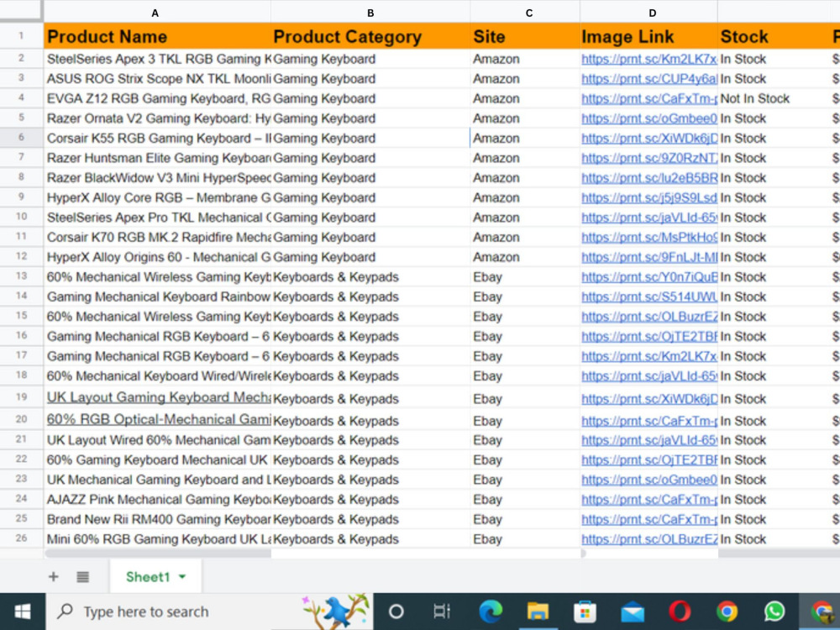
Task: Select Razer Ornata V2 product cell
Action: [158, 118]
